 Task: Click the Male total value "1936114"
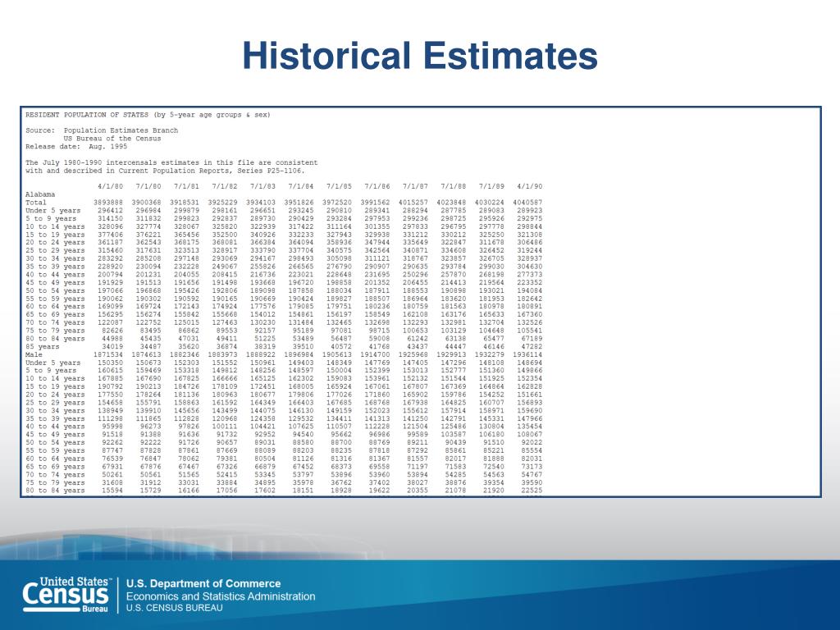point(527,354)
